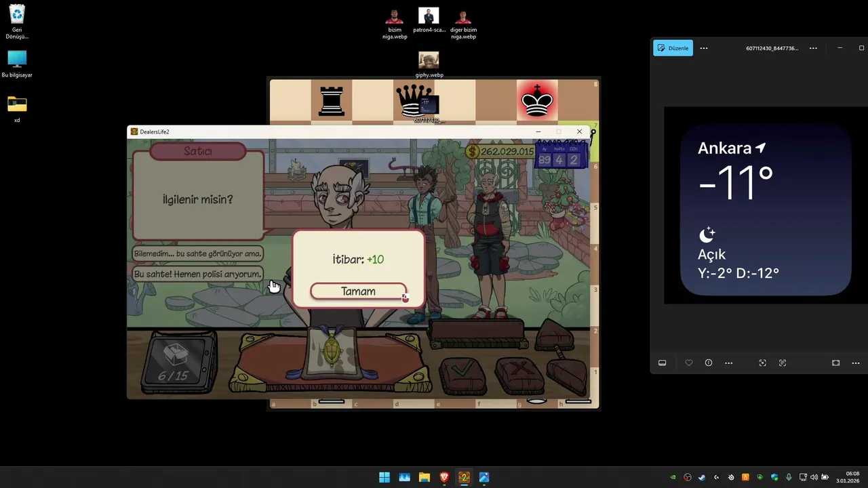Open the three-dot menu beside Düzenle
This screenshot has height=488, width=868.
tap(704, 48)
